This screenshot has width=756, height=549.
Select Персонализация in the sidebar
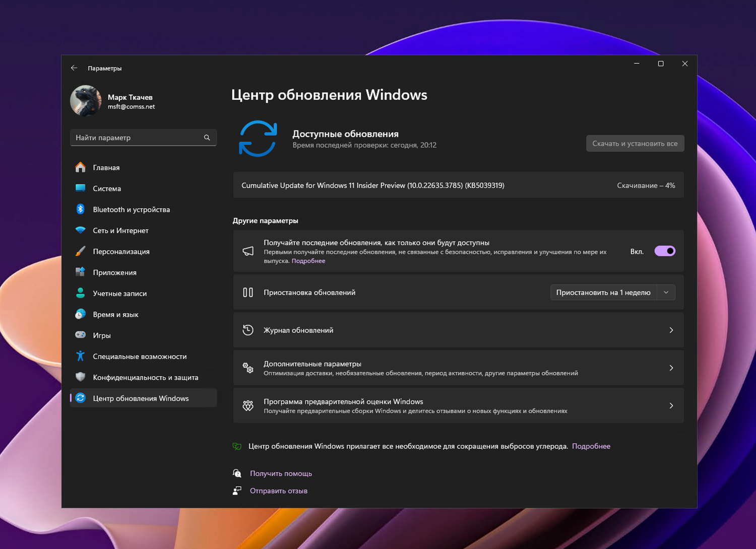click(x=143, y=251)
